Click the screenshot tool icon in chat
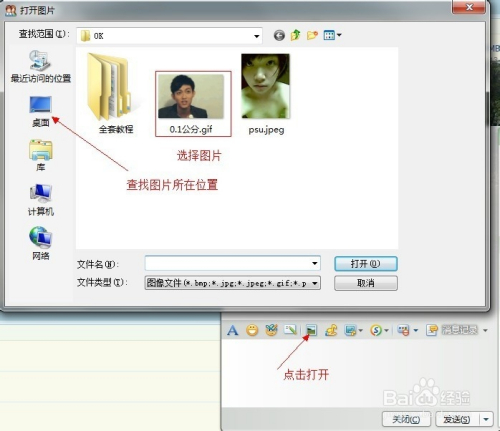The width and height of the screenshot is (500, 431). [351, 330]
